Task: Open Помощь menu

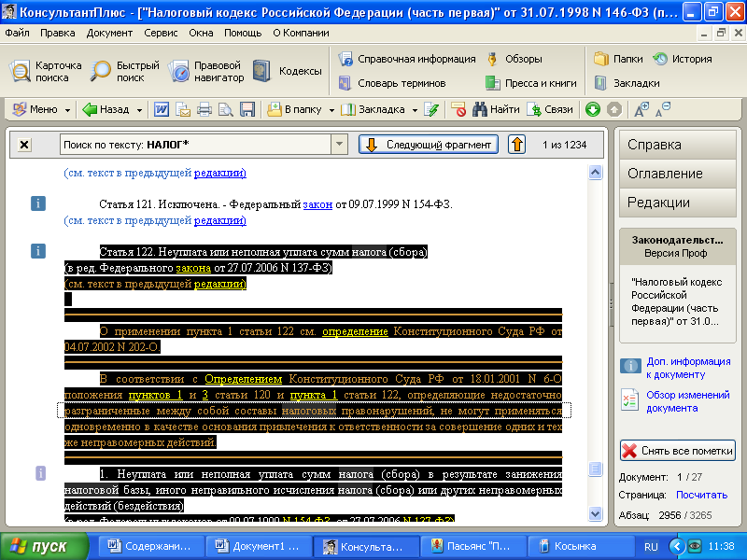Action: pyautogui.click(x=243, y=33)
